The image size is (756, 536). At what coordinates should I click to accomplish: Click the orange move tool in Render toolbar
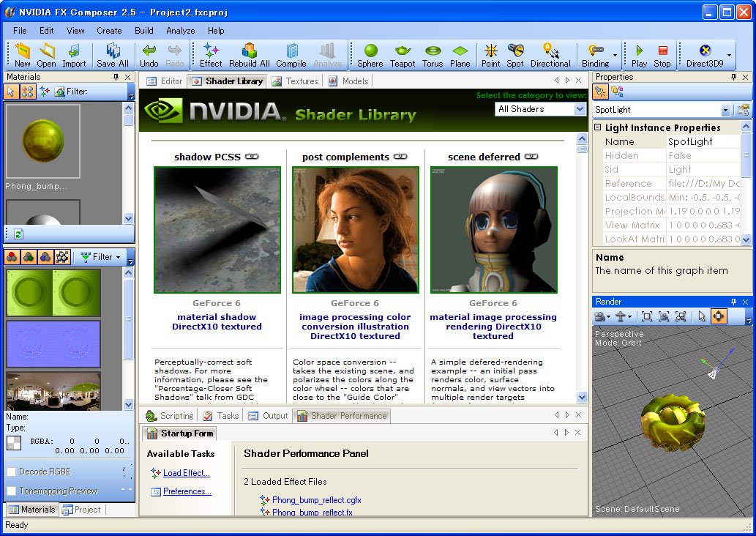(719, 316)
